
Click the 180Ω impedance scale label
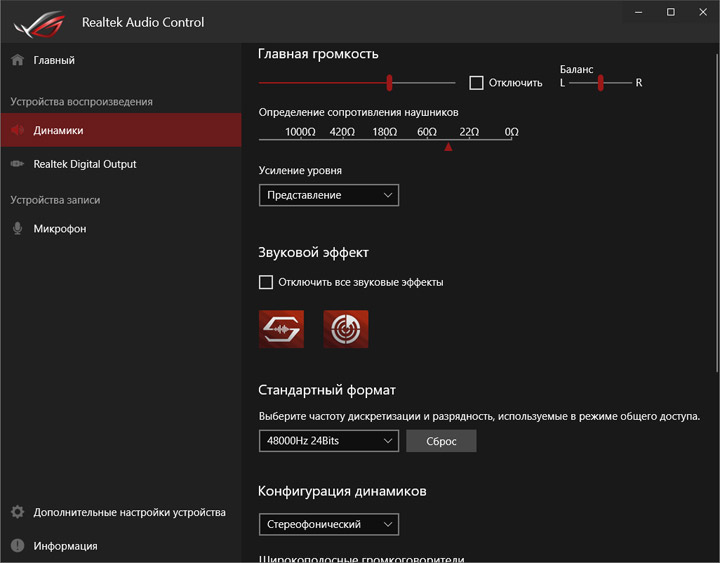tap(385, 132)
